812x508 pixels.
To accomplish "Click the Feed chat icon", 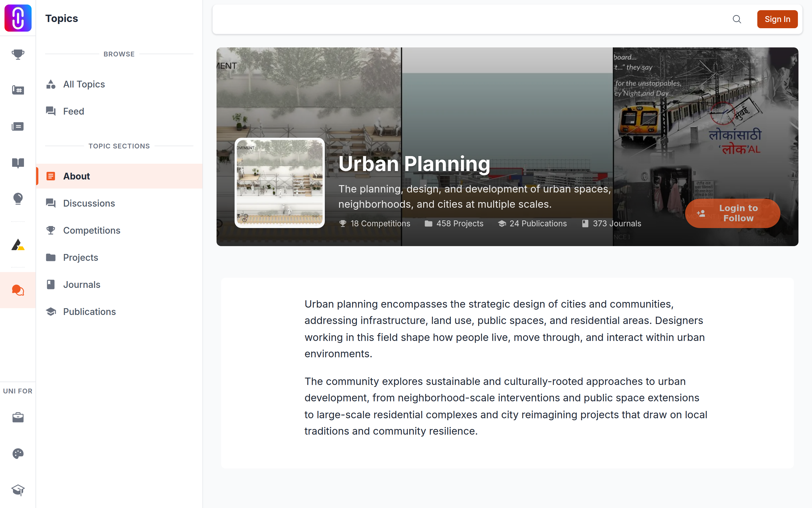I will click(51, 111).
